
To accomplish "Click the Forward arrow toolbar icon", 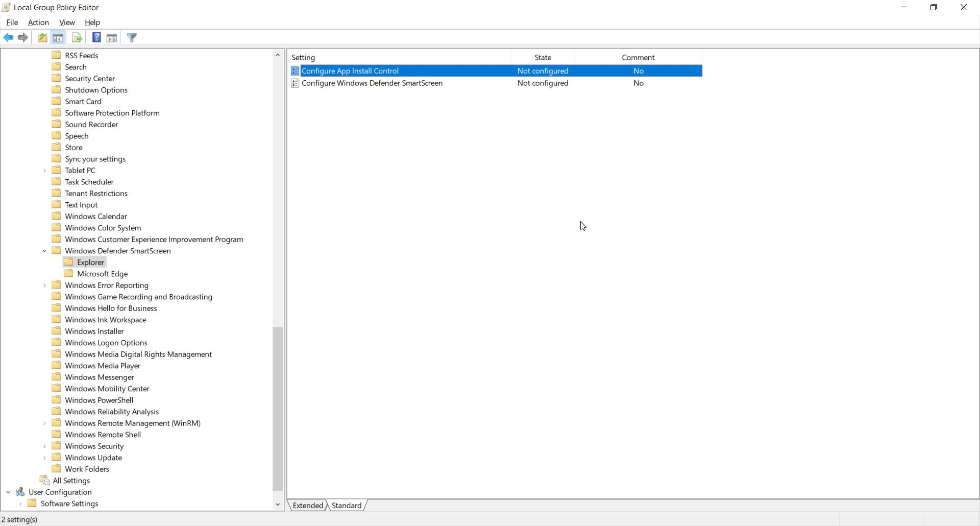I will (23, 38).
